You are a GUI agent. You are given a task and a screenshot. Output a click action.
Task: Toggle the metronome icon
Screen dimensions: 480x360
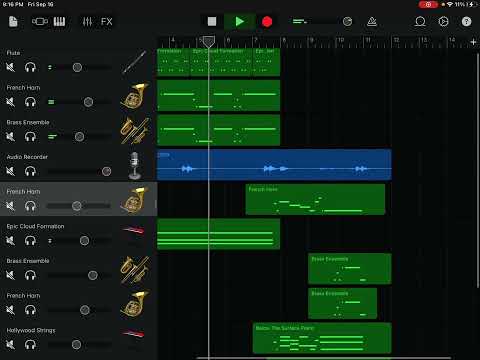(x=372, y=22)
